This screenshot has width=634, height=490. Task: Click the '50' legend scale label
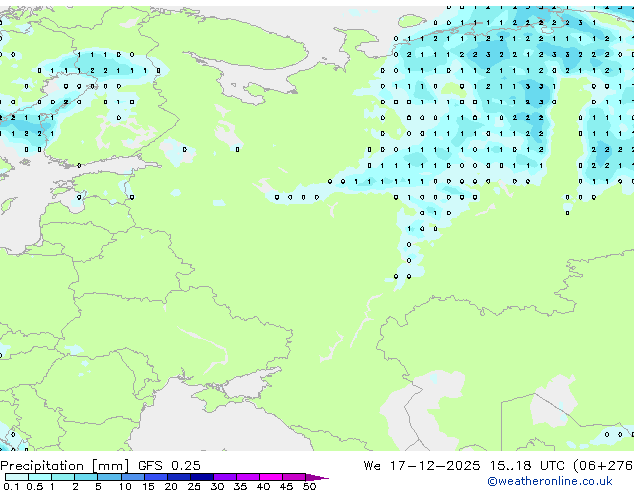(309, 486)
